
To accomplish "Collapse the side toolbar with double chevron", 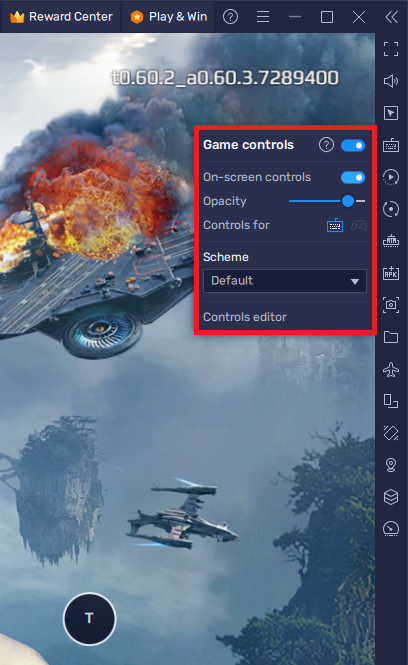I will click(x=391, y=17).
